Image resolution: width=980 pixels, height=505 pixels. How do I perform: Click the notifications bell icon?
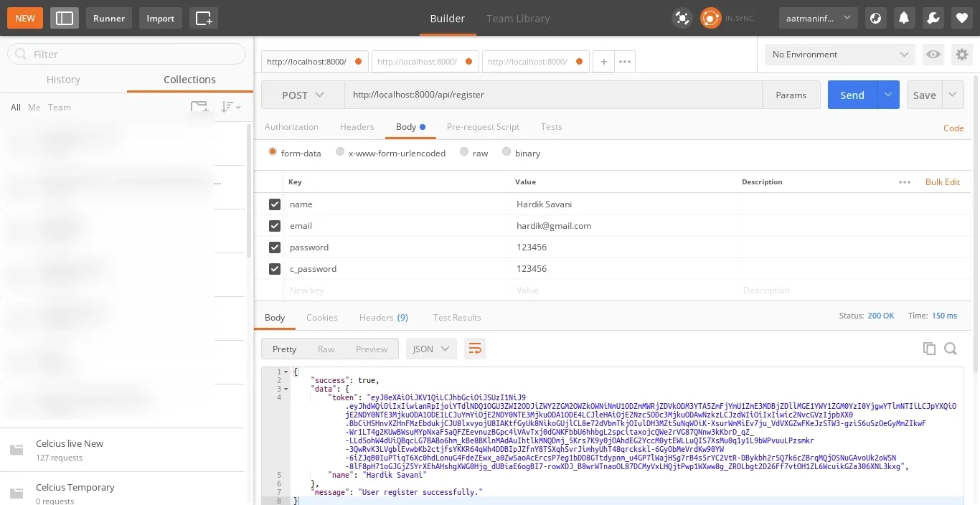click(905, 18)
